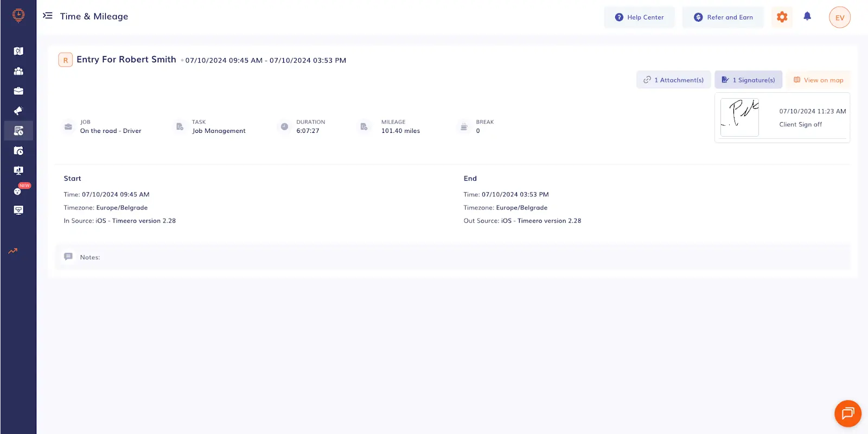Click duration value 6:07:27

pyautogui.click(x=308, y=131)
